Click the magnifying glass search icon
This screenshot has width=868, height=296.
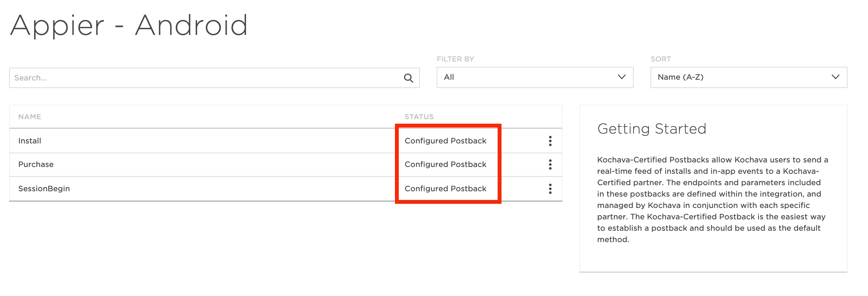point(408,78)
